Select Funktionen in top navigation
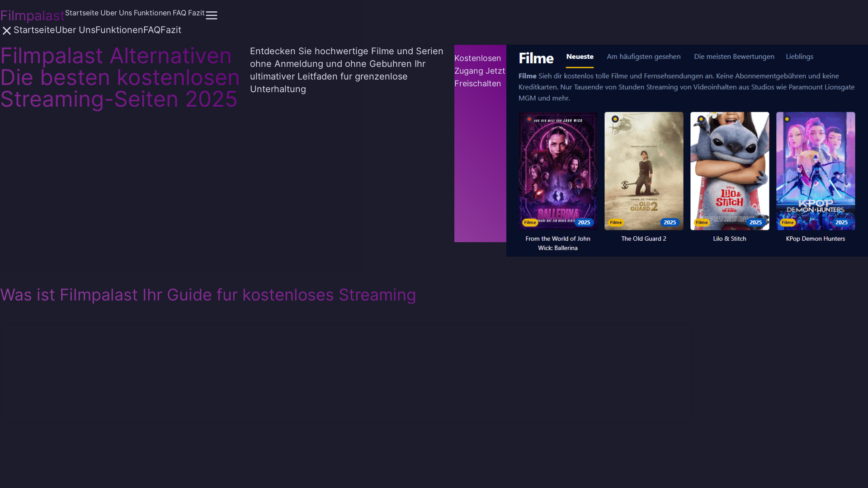Screen dimensions: 868x488 point(152,13)
